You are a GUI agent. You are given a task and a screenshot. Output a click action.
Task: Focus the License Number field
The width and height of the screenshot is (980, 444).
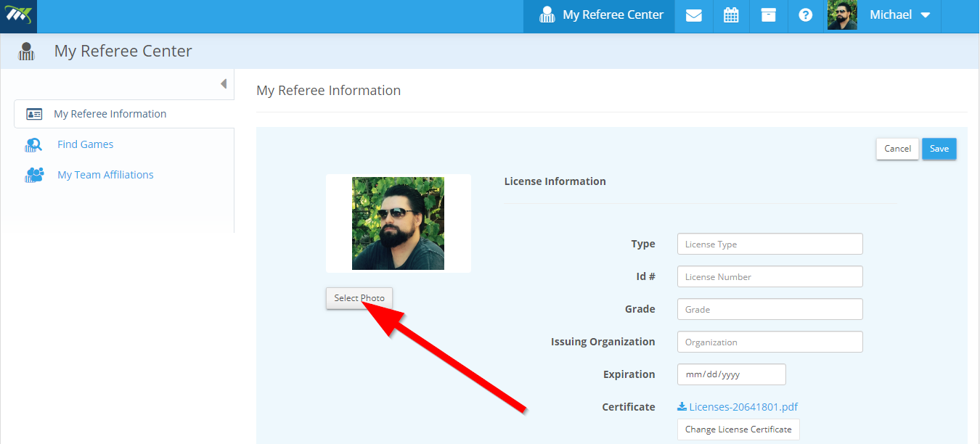(770, 276)
